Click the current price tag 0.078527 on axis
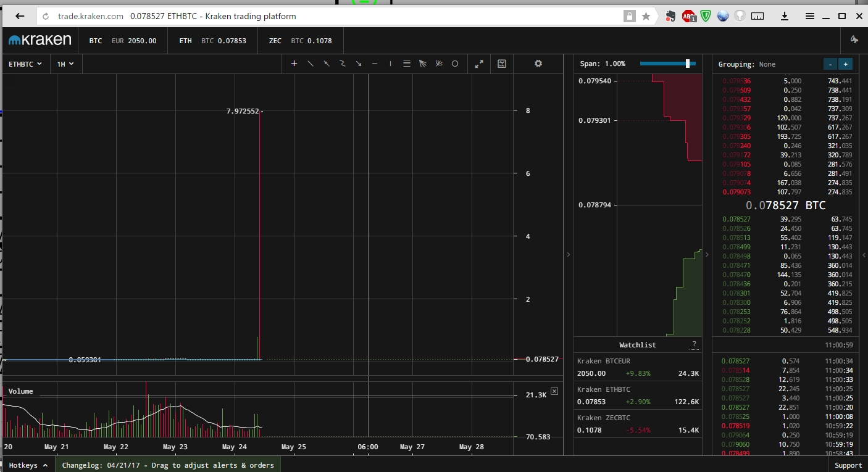 pyautogui.click(x=541, y=359)
